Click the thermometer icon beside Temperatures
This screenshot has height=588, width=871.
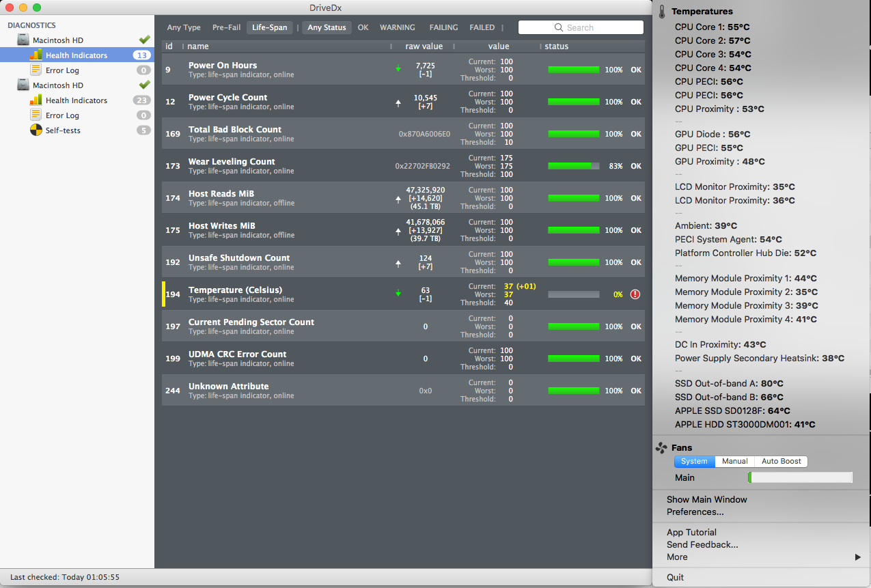tap(662, 12)
